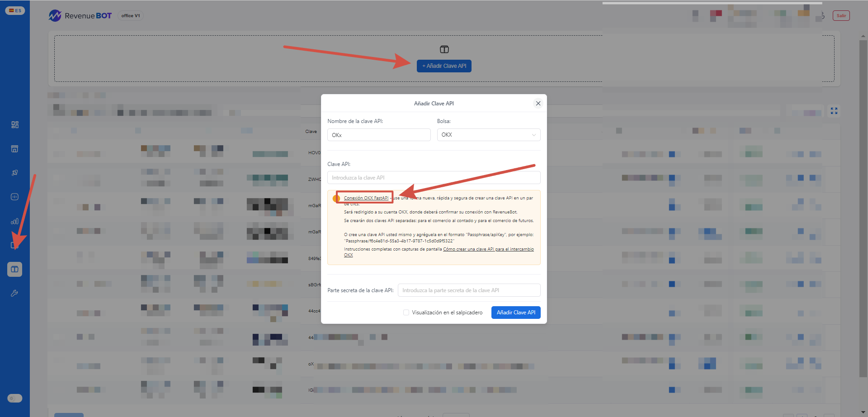
Task: Click the 'Parte secreta de la clave API:' label
Action: (360, 290)
